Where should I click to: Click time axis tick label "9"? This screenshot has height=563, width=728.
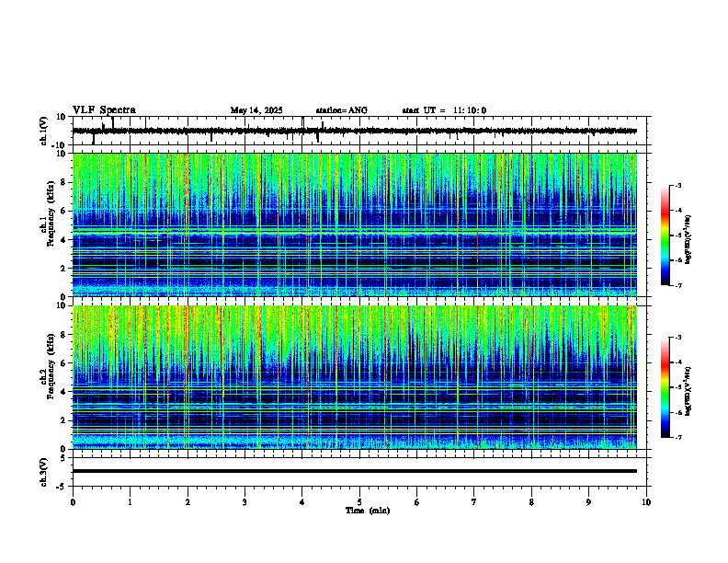[x=588, y=502]
